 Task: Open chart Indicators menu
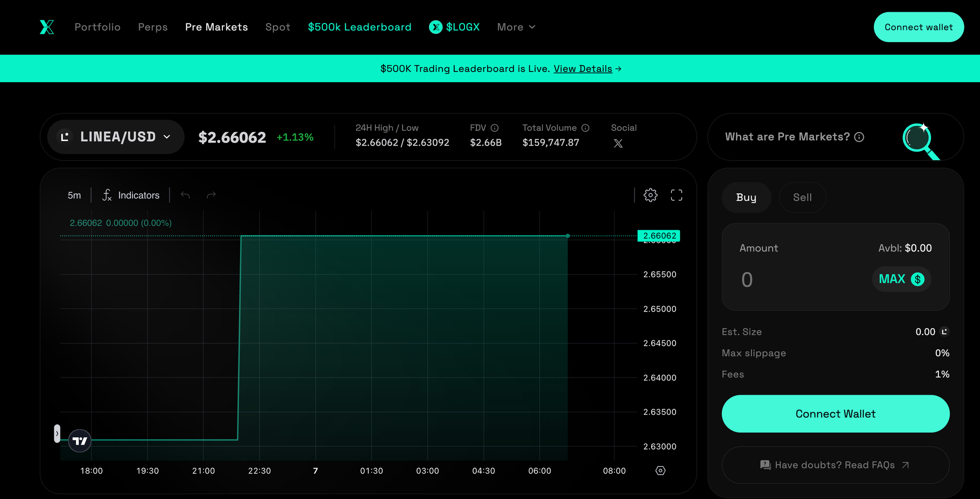point(131,195)
